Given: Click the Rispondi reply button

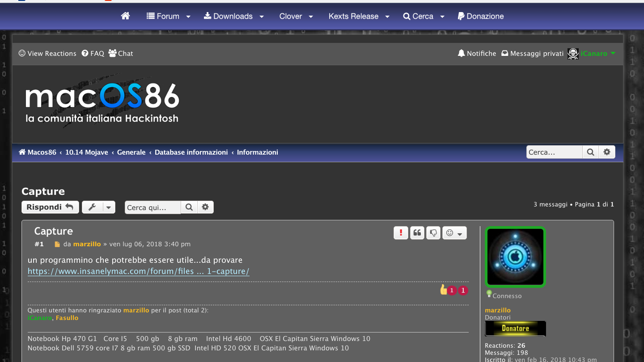Looking at the screenshot, I should 50,207.
